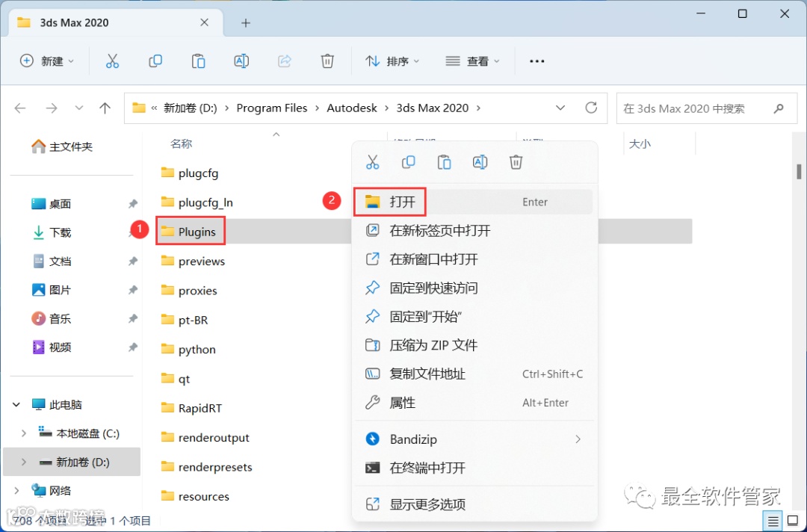The height and width of the screenshot is (532, 807).
Task: Open recent locations dropdown chevron
Action: [78, 108]
